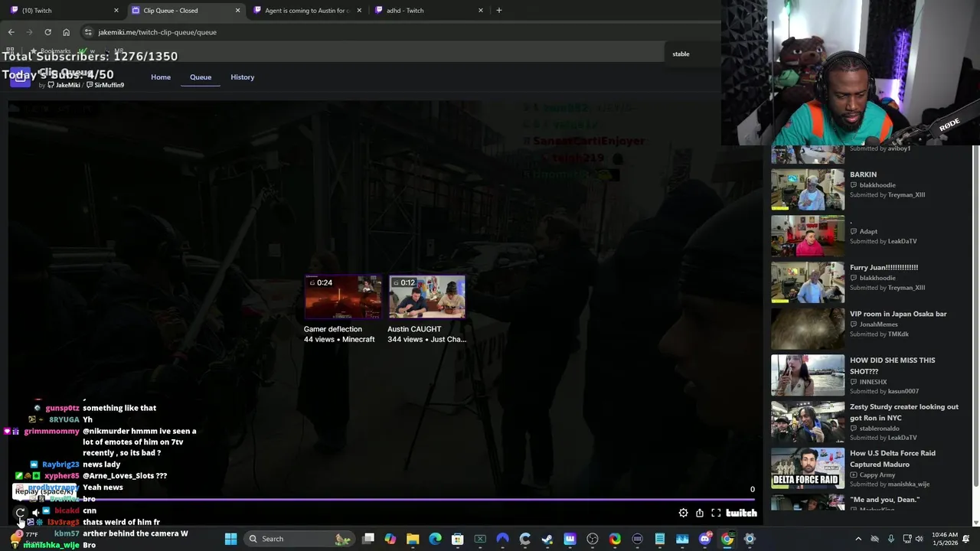Image resolution: width=980 pixels, height=551 pixels.
Task: Select VIP room in Japan Osaka bar clip
Action: point(898,314)
